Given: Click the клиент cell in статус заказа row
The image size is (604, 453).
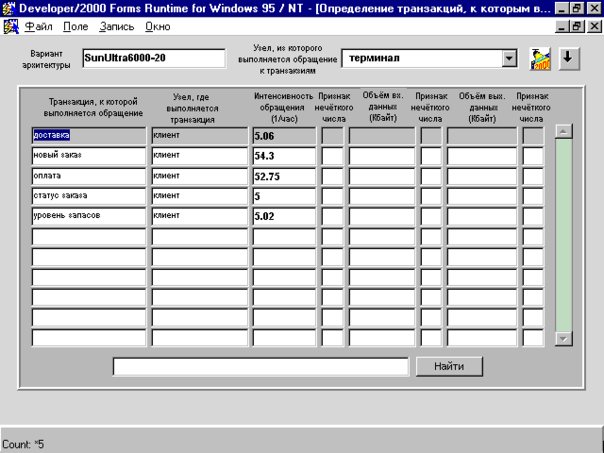Looking at the screenshot, I should point(200,196).
